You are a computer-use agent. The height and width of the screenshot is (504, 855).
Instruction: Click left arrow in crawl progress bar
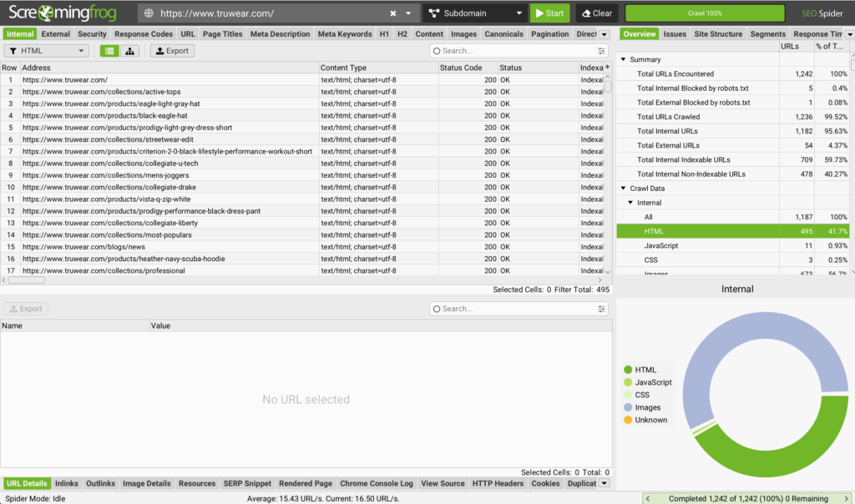click(x=648, y=498)
